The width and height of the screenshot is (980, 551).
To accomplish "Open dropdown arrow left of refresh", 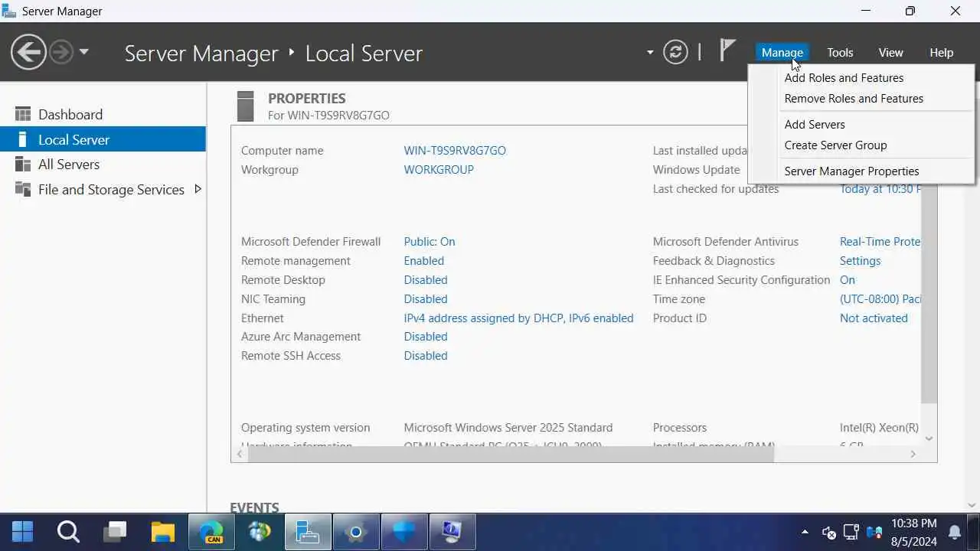I will click(x=650, y=53).
